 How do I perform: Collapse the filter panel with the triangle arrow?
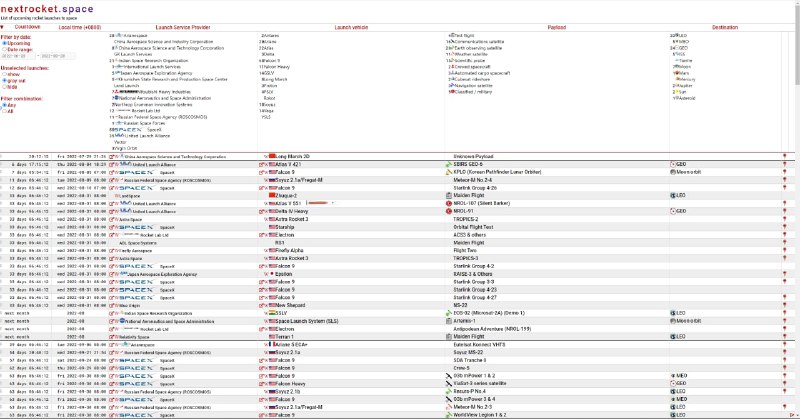pos(3,27)
